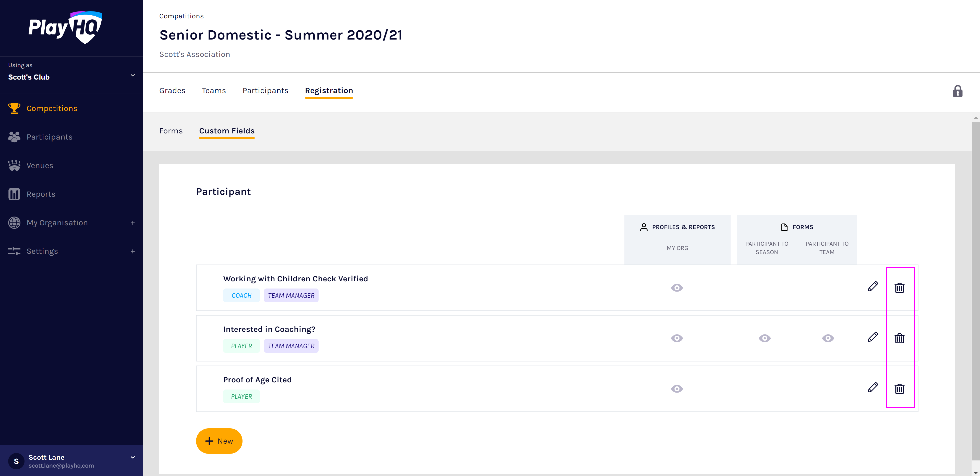Image resolution: width=980 pixels, height=476 pixels.
Task: Toggle Participant to Team visibility for Interested in Coaching
Action: click(x=827, y=338)
